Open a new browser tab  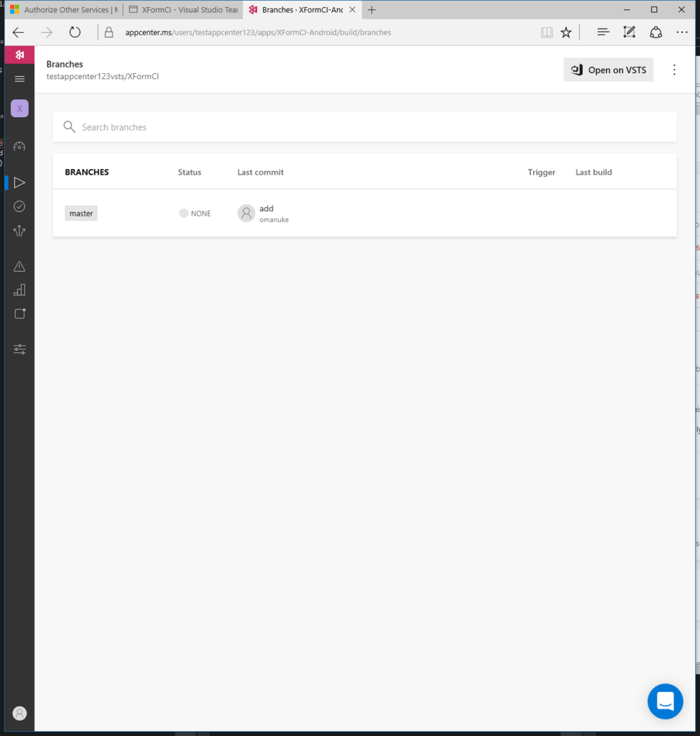click(x=372, y=9)
